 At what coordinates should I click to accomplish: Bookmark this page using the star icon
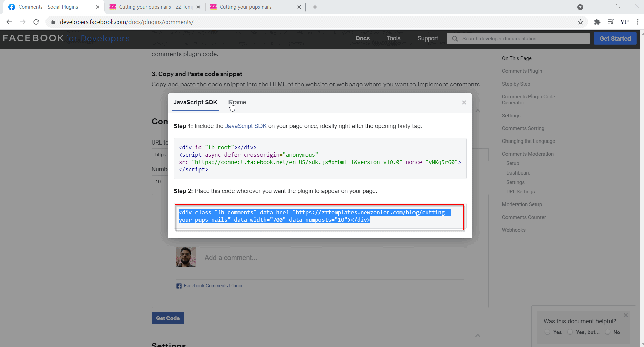(580, 22)
